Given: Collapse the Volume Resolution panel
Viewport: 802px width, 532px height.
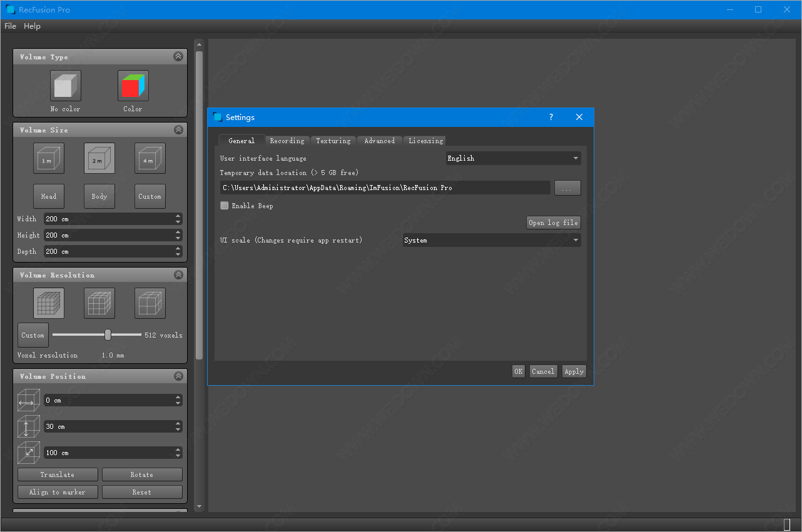Looking at the screenshot, I should 178,274.
